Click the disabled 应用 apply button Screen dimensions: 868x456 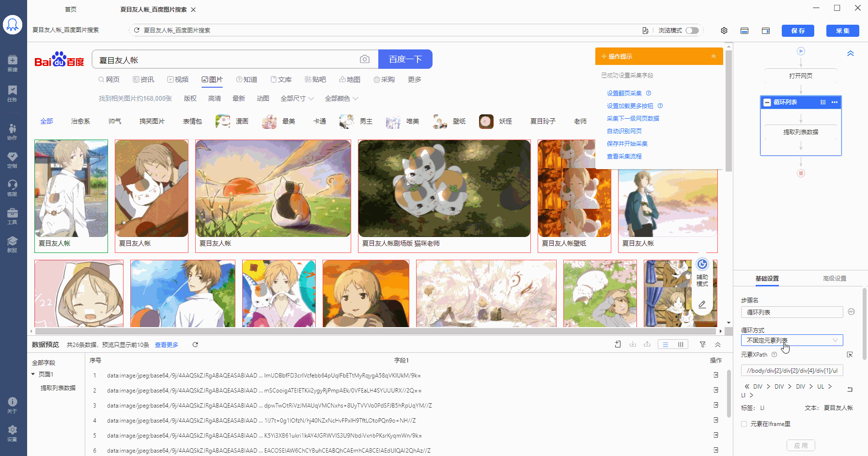coord(801,445)
